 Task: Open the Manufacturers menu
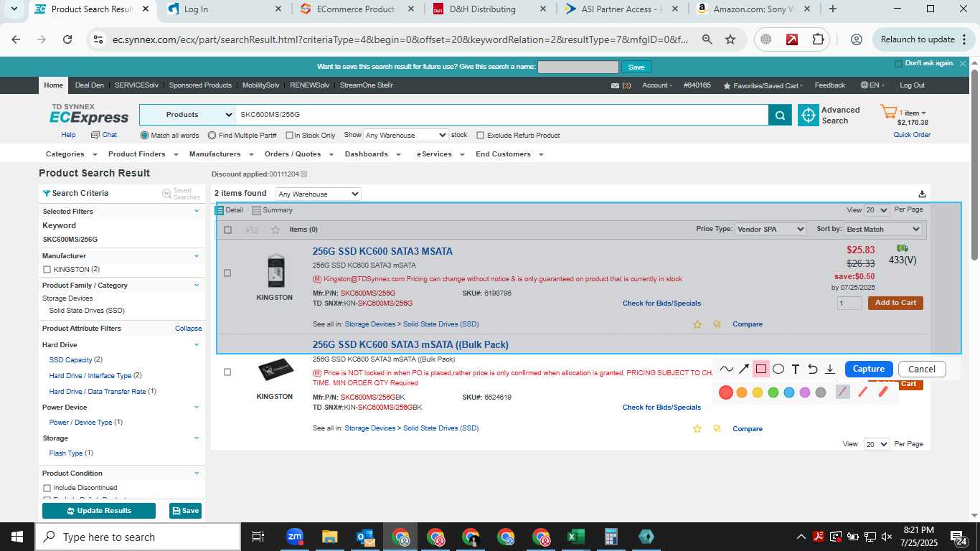point(221,154)
